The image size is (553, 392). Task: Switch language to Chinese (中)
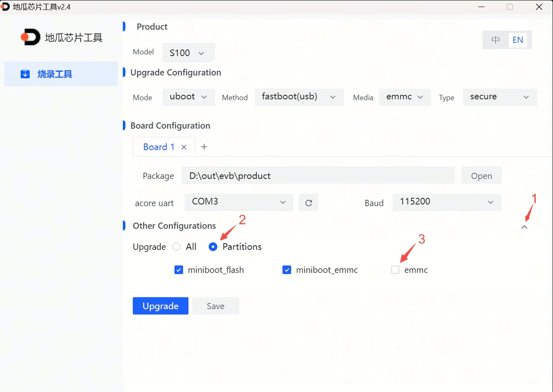point(496,40)
